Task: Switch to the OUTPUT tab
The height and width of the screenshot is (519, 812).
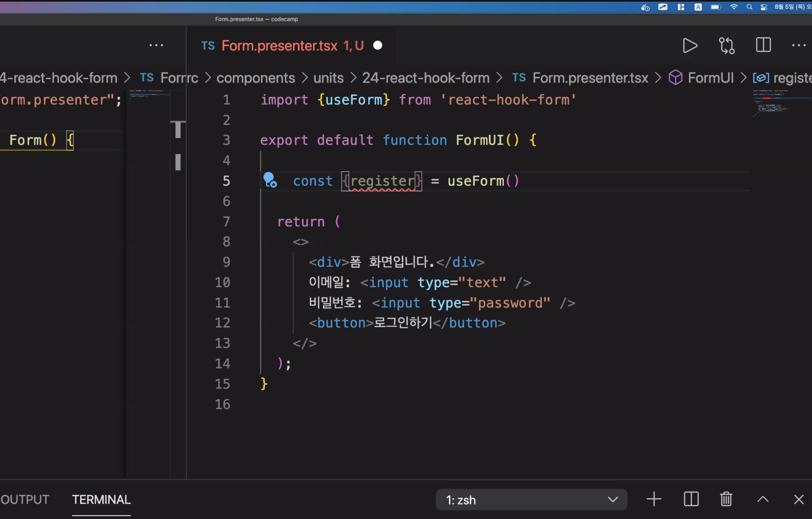Action: (25, 500)
